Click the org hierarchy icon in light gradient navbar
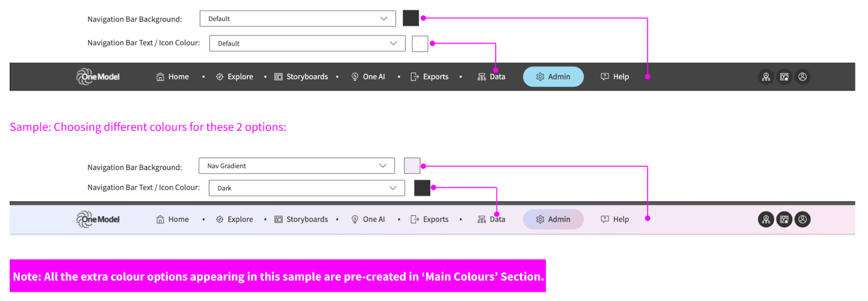The image size is (868, 301). [x=765, y=220]
